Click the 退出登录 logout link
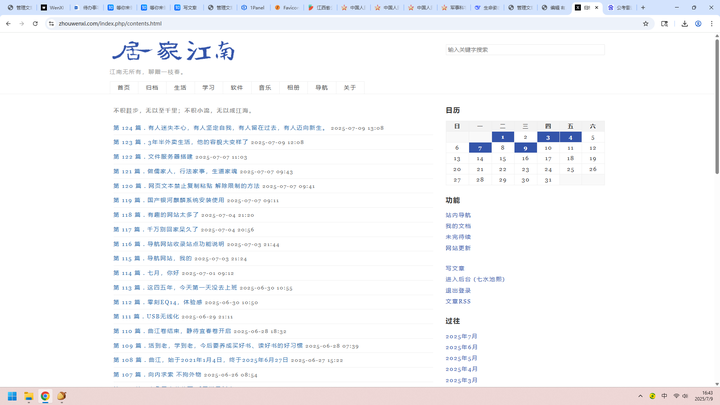Viewport: 720px width, 405px height. click(x=458, y=291)
